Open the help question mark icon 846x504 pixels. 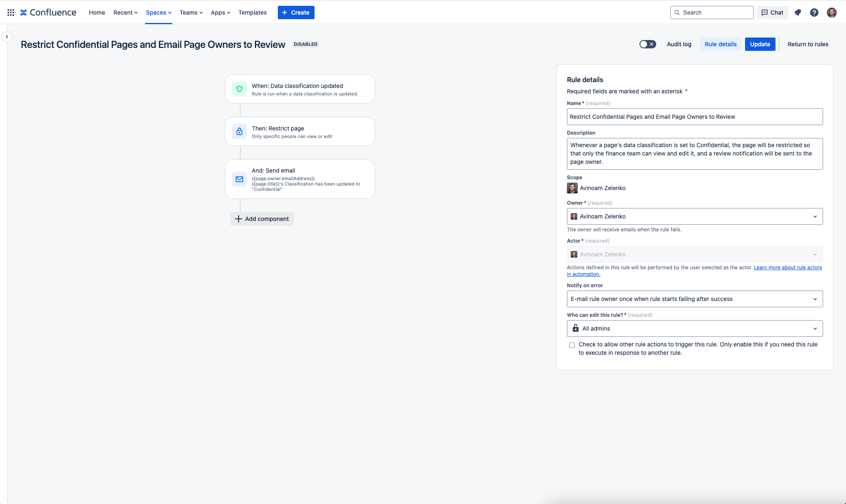(814, 13)
